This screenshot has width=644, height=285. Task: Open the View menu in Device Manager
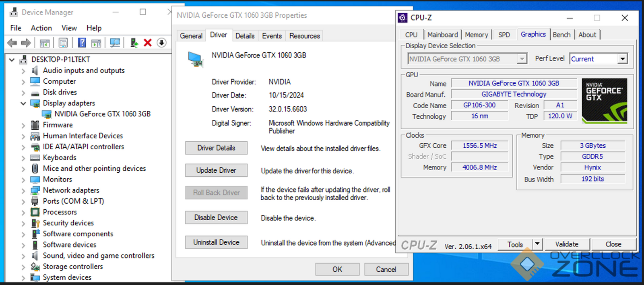(x=69, y=28)
